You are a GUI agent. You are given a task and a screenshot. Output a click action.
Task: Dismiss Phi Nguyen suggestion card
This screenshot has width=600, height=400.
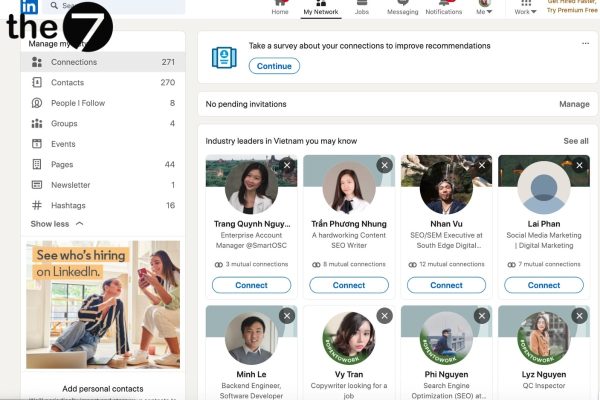pos(482,316)
